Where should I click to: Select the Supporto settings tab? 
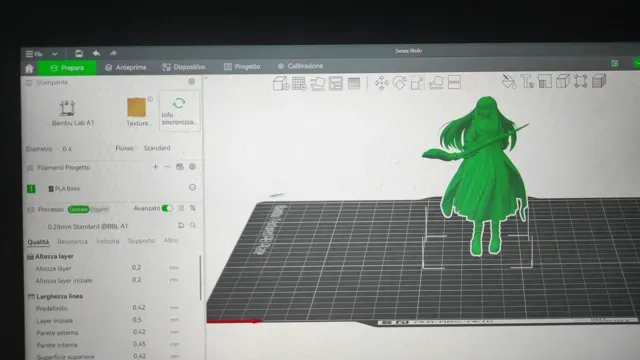141,241
